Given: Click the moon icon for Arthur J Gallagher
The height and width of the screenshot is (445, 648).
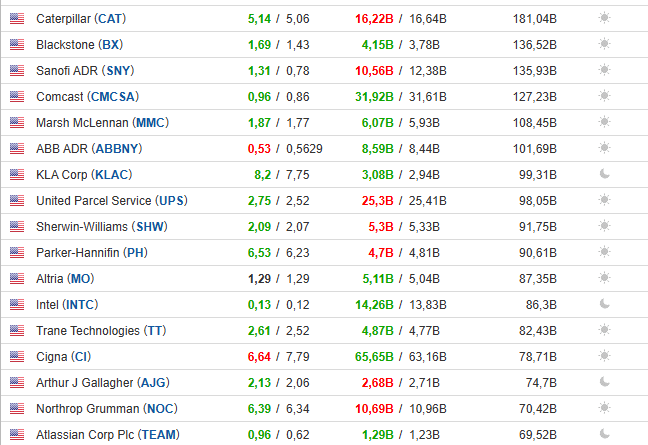Looking at the screenshot, I should click(x=604, y=382).
